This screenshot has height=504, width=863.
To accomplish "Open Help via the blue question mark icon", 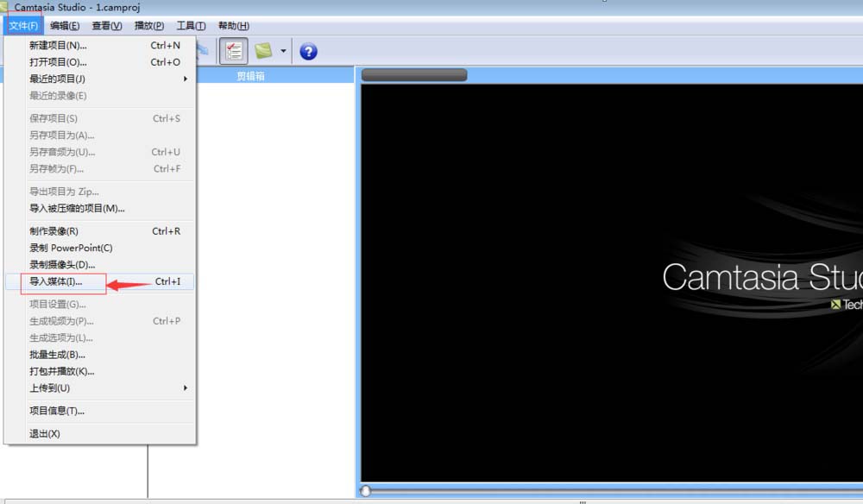I will [x=309, y=50].
